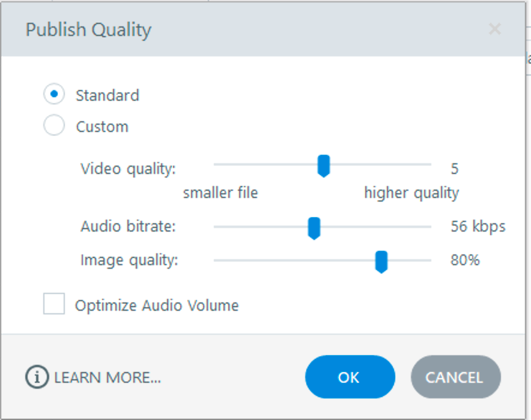The image size is (531, 420).
Task: Close the Publish Quality dialog with X
Action: tap(495, 29)
